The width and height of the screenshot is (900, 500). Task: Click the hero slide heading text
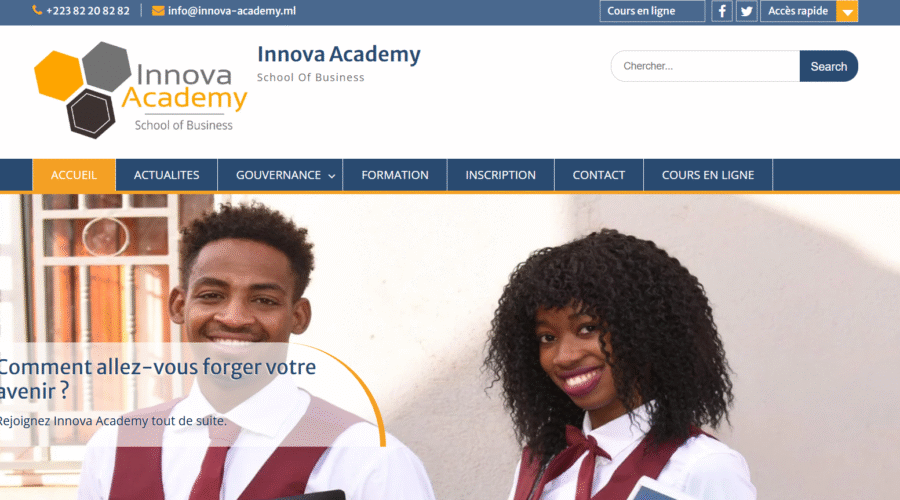click(157, 379)
